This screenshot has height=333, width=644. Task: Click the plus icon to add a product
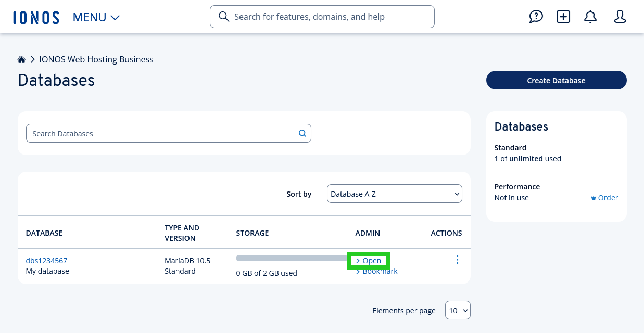point(563,16)
